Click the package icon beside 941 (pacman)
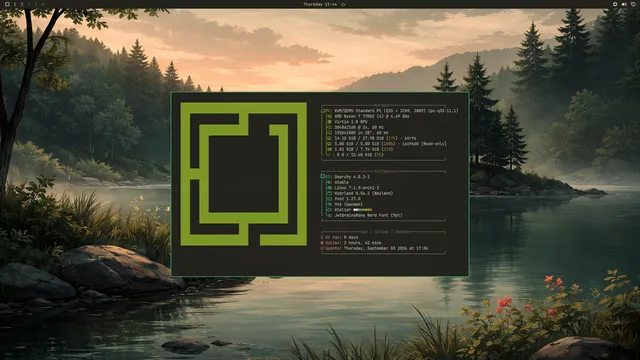Screen dimensions: 640x360 click(330, 204)
